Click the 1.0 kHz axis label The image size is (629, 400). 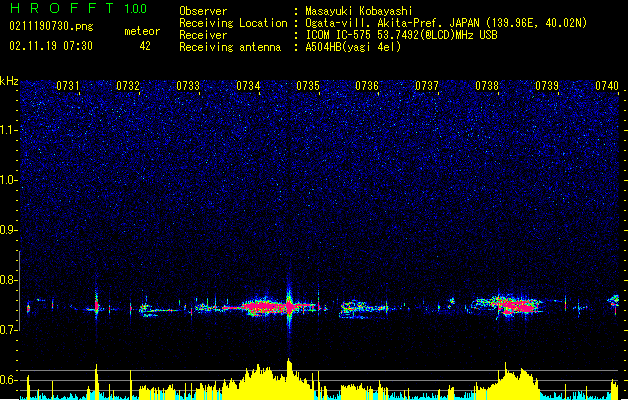[9, 180]
